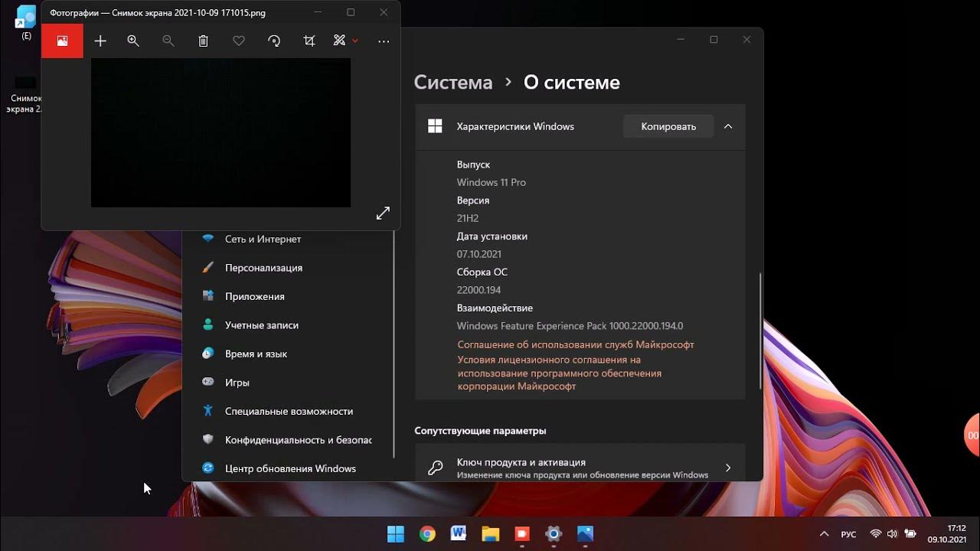This screenshot has width=980, height=551.
Task: Click the Система breadcrumb link
Action: coord(453,83)
